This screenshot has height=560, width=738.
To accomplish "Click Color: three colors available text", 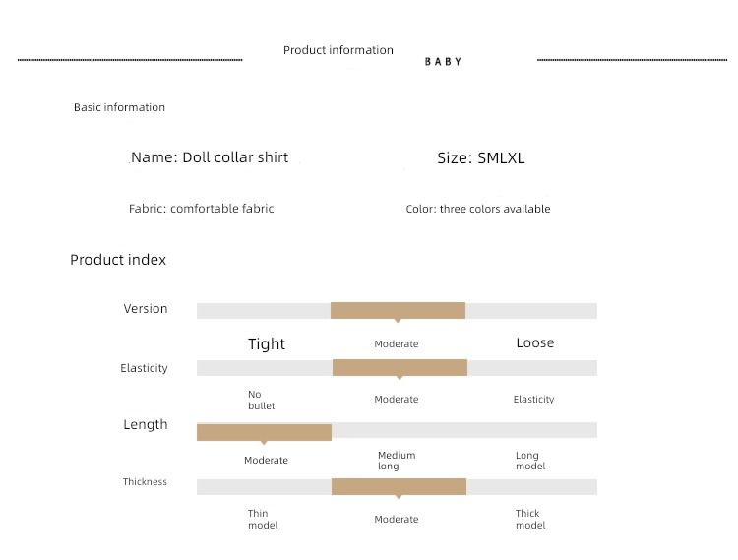I will 477,209.
